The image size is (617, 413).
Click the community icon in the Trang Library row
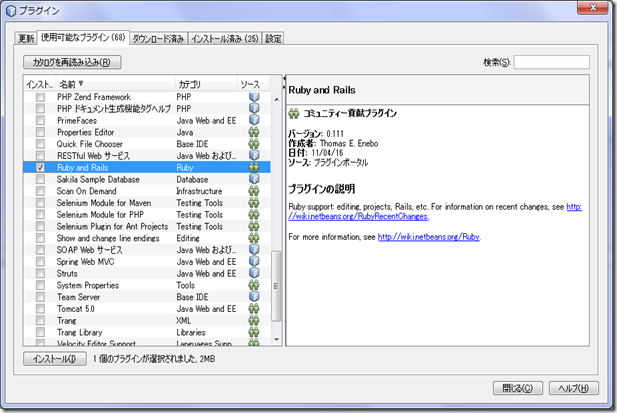click(254, 332)
